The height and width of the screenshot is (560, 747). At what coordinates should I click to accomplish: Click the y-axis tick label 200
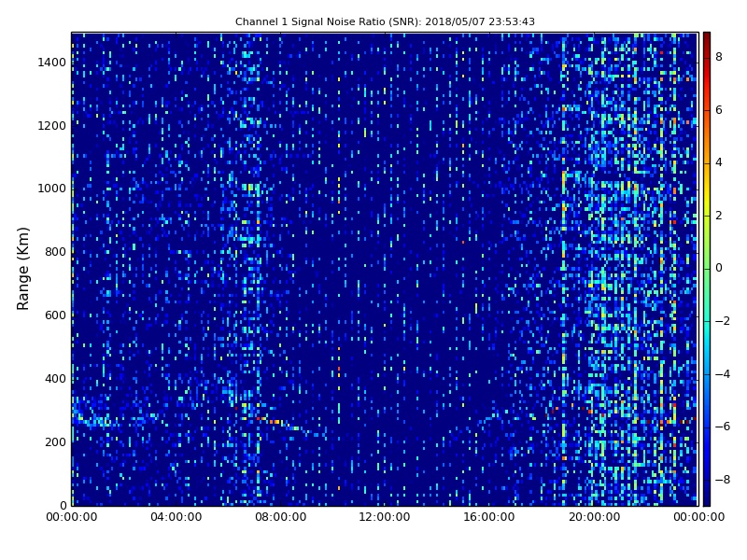(x=55, y=441)
